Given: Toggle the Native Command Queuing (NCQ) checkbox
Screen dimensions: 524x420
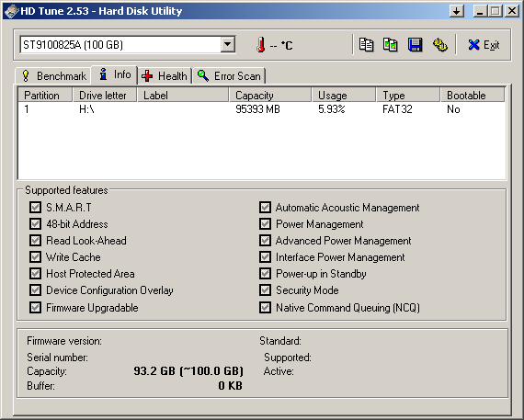Looking at the screenshot, I should point(265,307).
